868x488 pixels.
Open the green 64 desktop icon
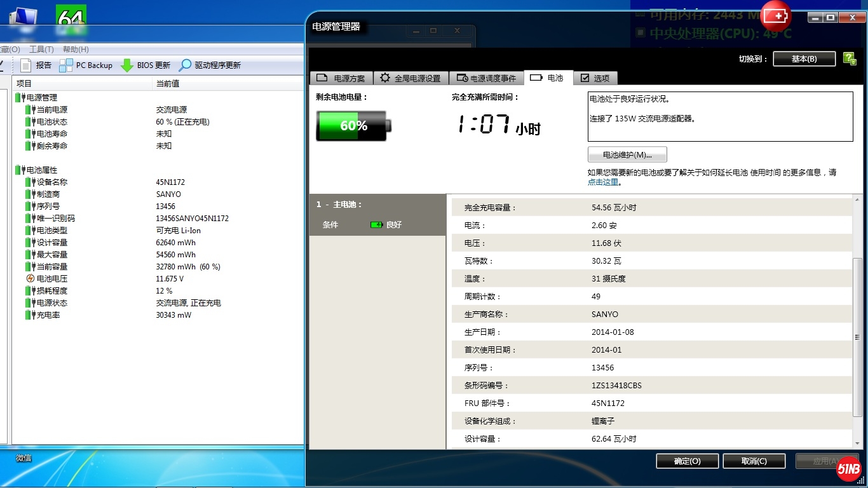[x=71, y=17]
